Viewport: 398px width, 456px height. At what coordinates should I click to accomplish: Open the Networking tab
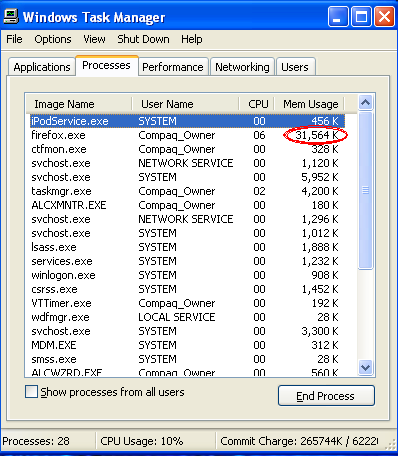click(242, 67)
